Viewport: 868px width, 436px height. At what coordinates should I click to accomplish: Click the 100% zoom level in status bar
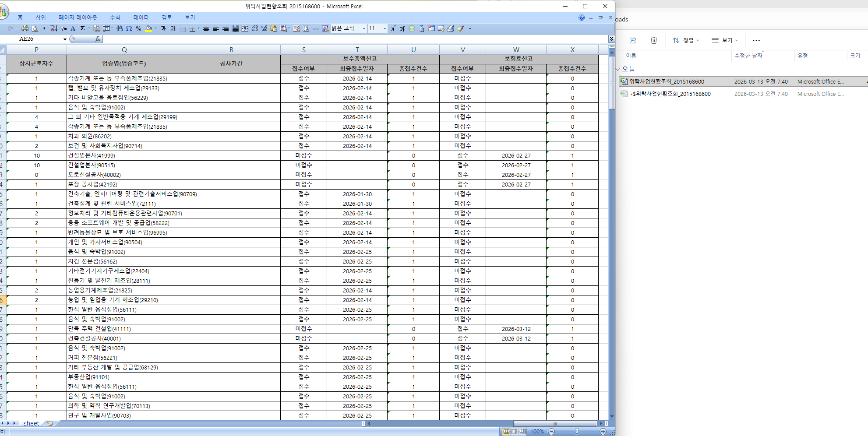point(537,432)
